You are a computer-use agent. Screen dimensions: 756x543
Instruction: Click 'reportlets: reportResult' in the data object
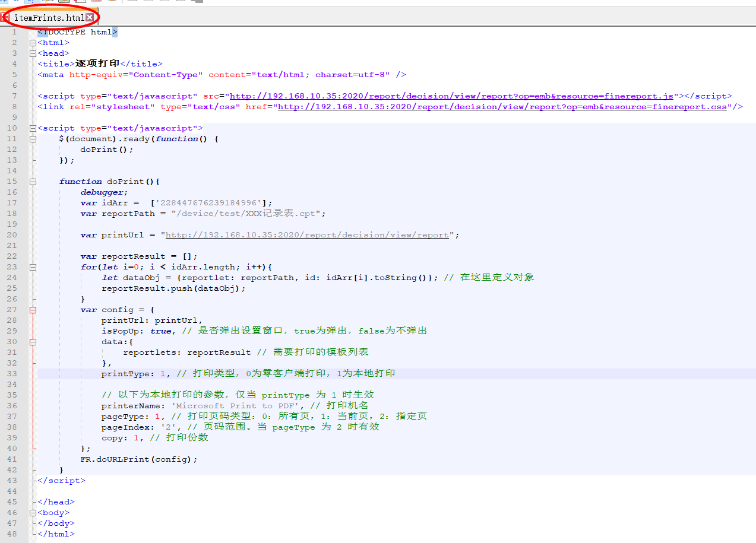point(187,353)
